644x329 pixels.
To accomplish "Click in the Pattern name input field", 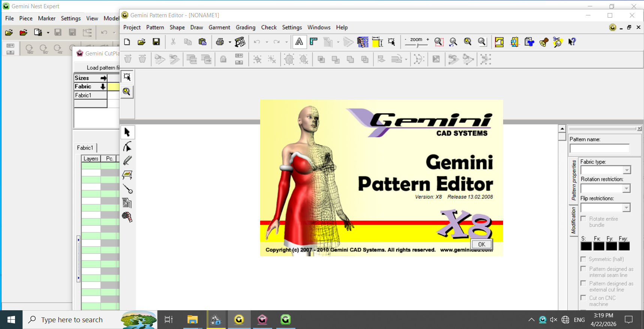I will coord(599,148).
